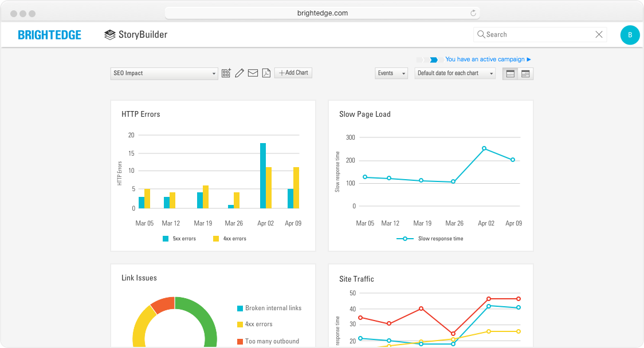
Task: Click the add dashboard grid icon
Action: click(226, 73)
